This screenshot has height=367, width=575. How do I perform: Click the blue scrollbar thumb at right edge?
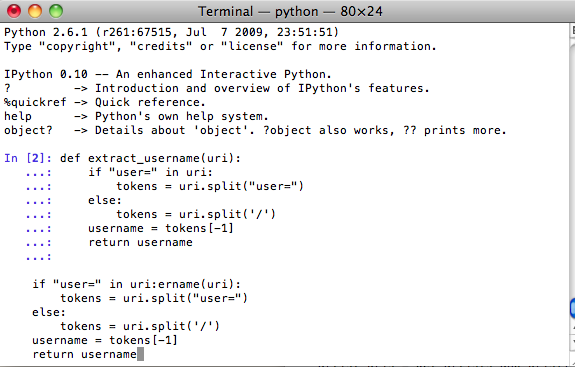pos(572,308)
